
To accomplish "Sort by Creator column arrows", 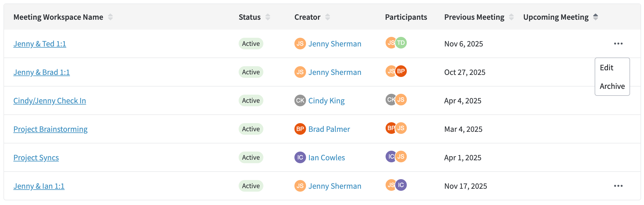I will tap(328, 17).
